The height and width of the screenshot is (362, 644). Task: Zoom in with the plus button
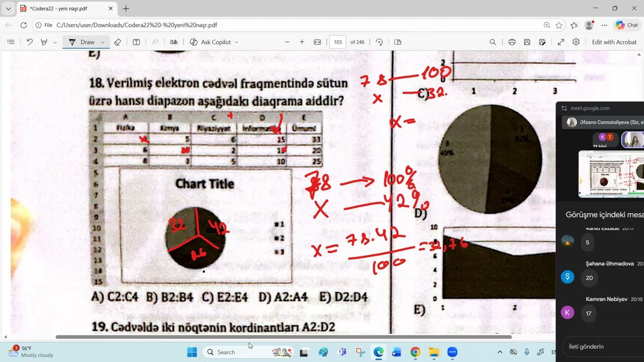point(302,42)
